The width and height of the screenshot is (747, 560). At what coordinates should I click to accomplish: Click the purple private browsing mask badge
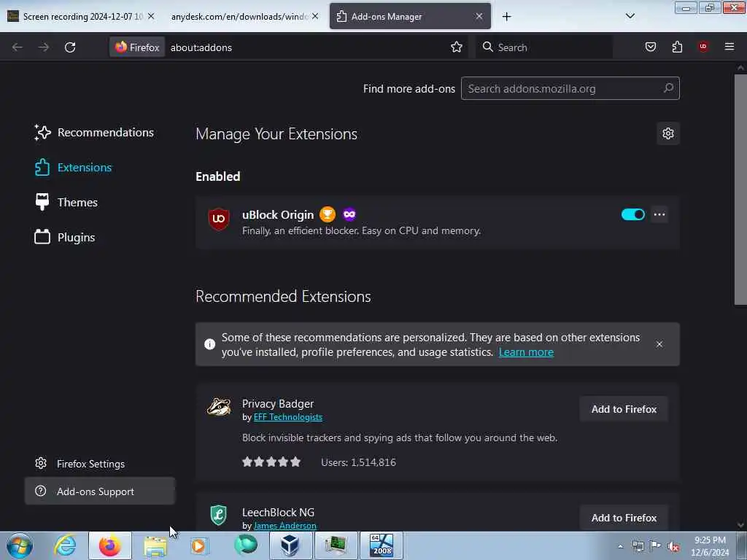[349, 214]
